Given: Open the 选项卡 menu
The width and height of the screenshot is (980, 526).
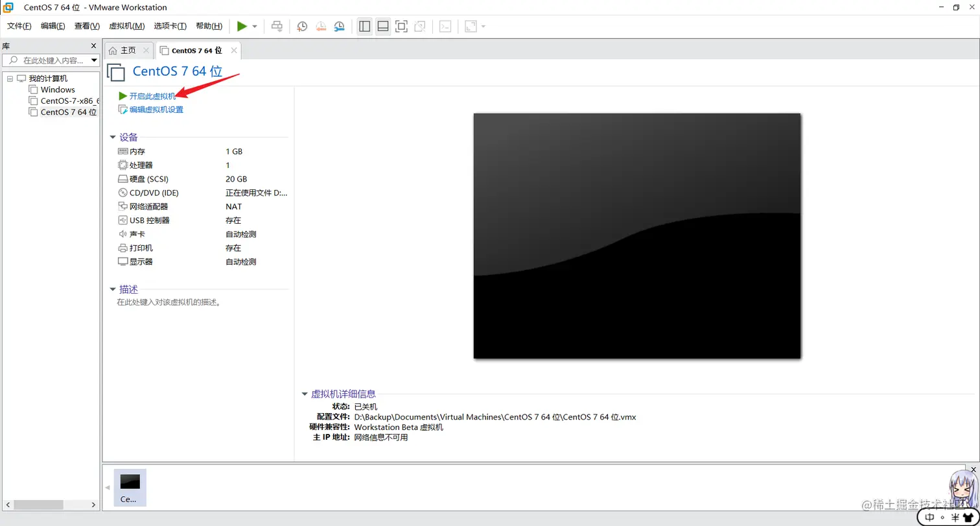Looking at the screenshot, I should click(x=170, y=26).
